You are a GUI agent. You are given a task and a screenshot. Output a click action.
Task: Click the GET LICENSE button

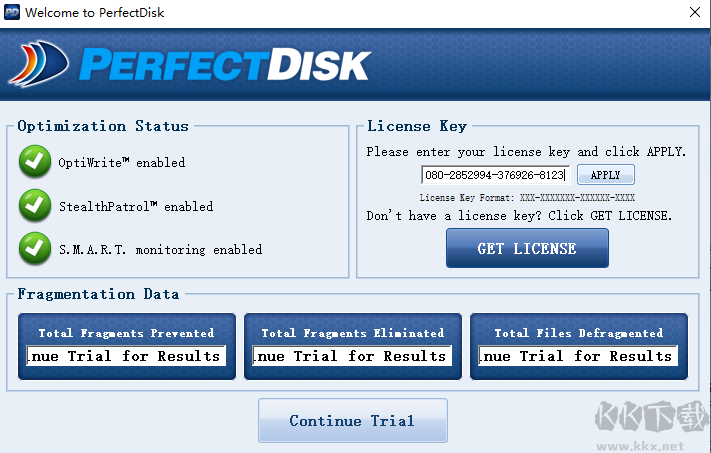[x=527, y=248]
